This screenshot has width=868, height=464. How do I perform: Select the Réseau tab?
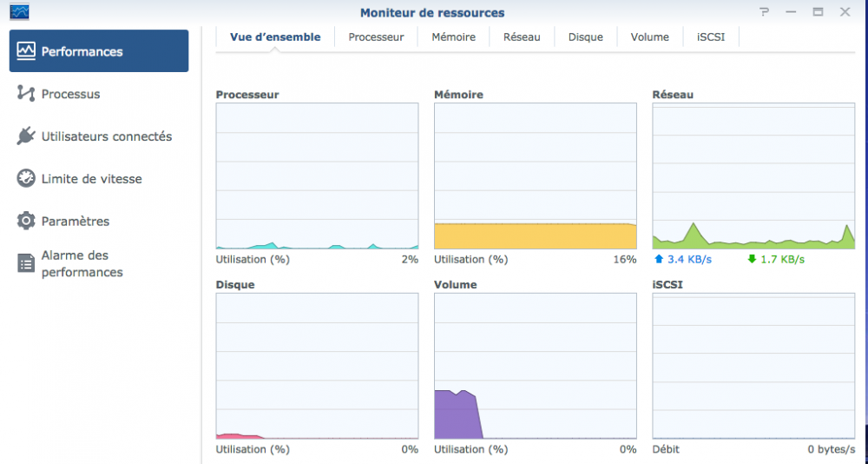click(x=522, y=37)
